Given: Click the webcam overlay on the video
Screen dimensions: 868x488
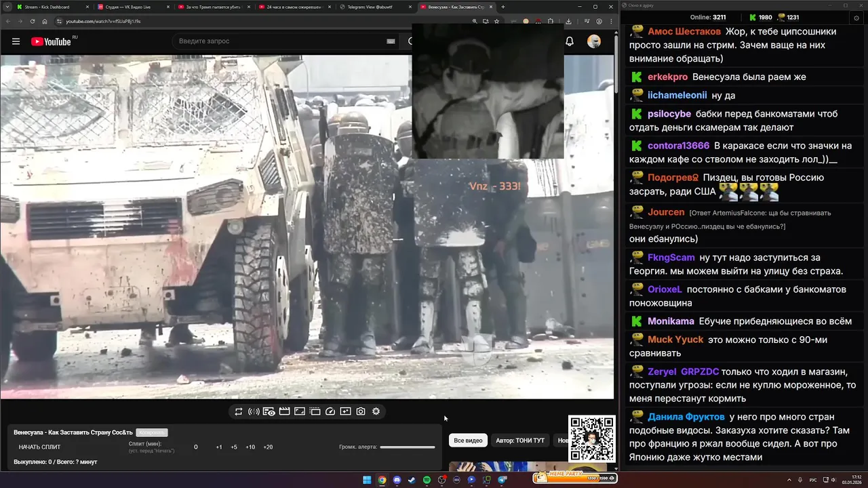Looking at the screenshot, I should 488,91.
